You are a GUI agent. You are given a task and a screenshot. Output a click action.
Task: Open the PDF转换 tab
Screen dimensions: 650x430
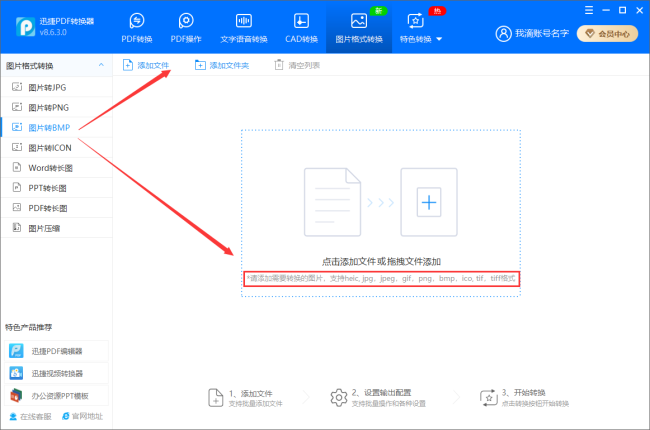tap(137, 27)
